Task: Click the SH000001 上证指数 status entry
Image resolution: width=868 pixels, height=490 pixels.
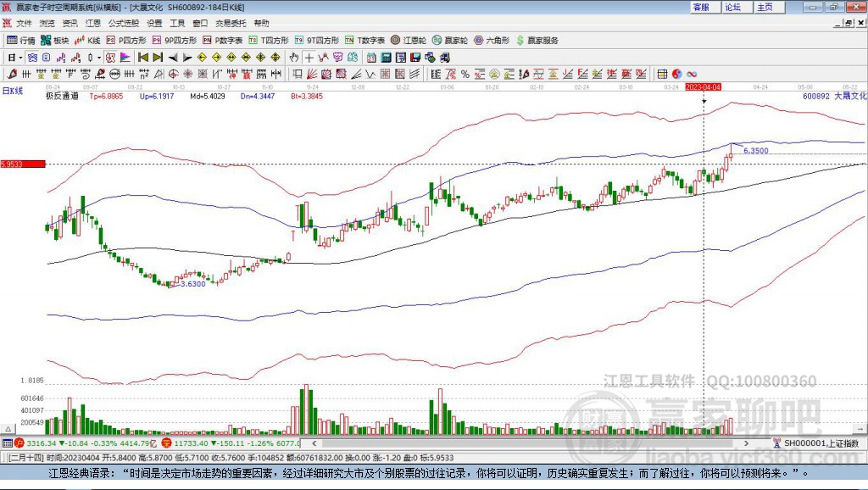Action: point(817,443)
